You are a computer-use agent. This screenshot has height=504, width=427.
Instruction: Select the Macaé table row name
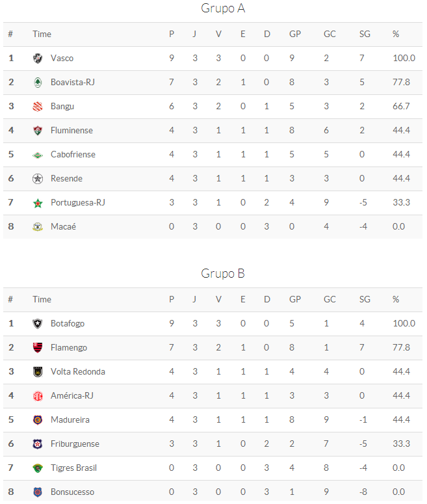click(x=62, y=227)
